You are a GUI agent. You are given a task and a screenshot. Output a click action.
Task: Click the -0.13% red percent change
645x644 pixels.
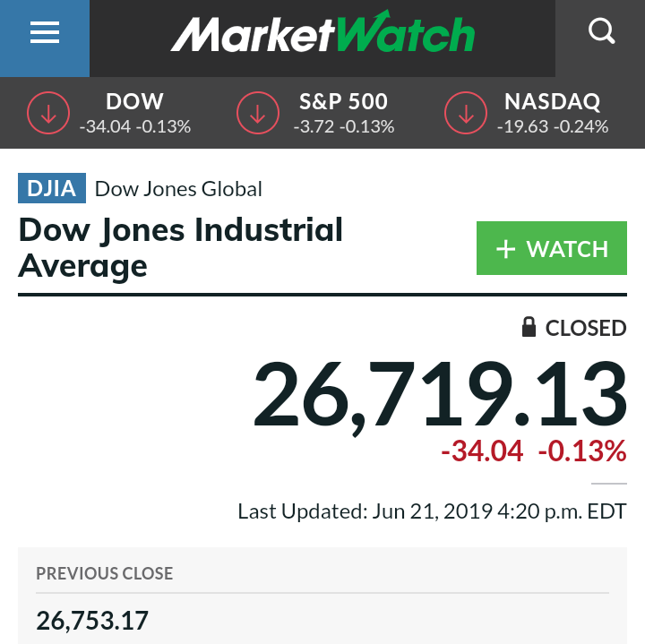582,451
